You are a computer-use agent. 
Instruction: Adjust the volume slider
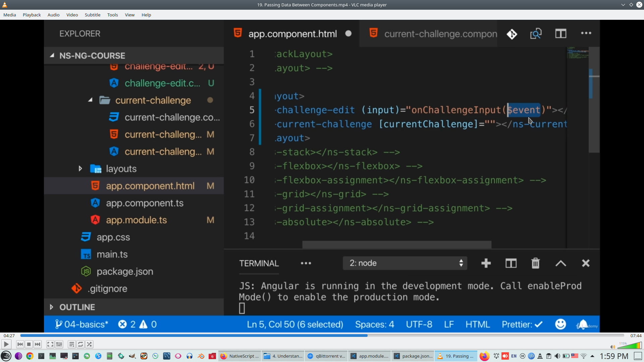point(630,346)
